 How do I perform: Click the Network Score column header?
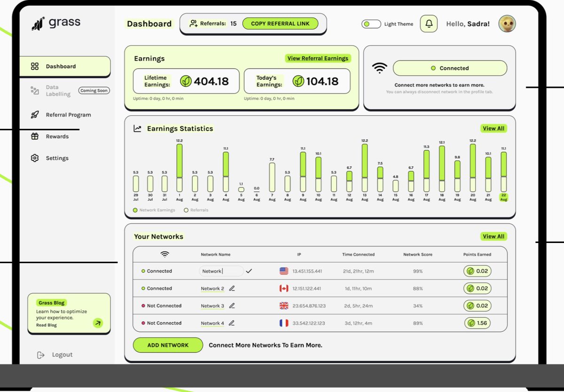click(418, 254)
